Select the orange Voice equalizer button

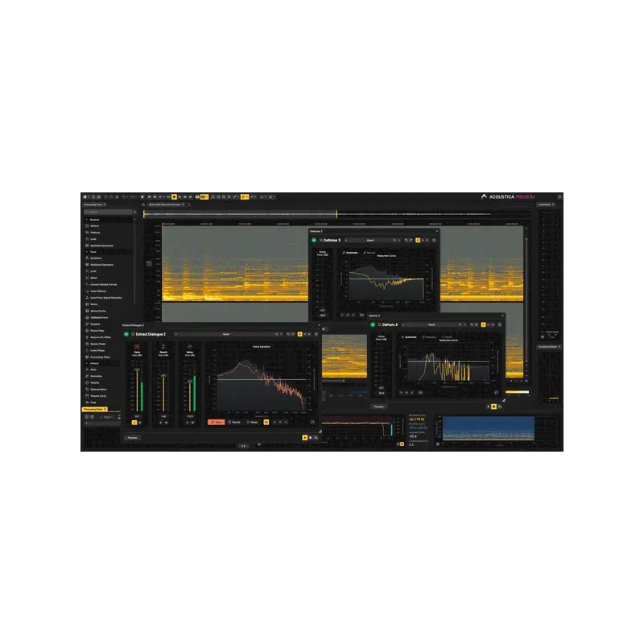tap(216, 422)
